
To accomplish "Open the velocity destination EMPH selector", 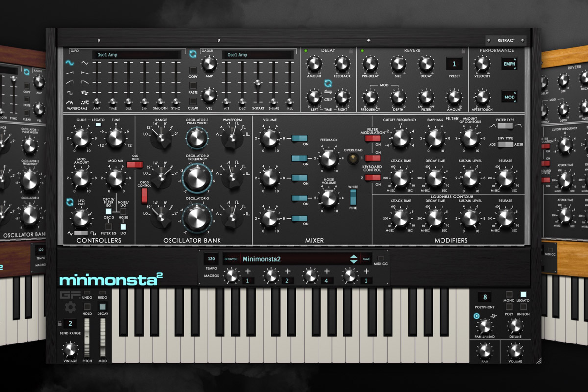I will point(510,64).
